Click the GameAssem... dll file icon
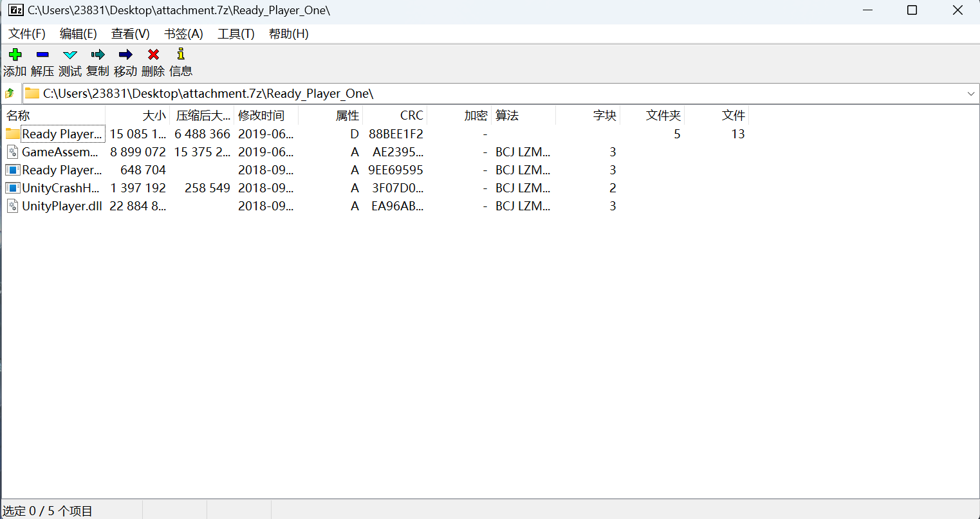980x519 pixels. point(12,152)
